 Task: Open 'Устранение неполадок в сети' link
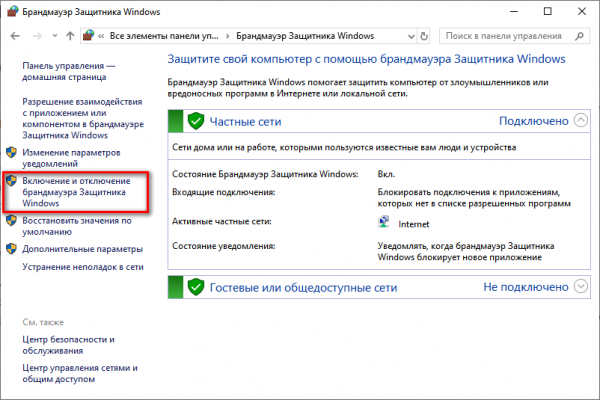click(x=83, y=267)
